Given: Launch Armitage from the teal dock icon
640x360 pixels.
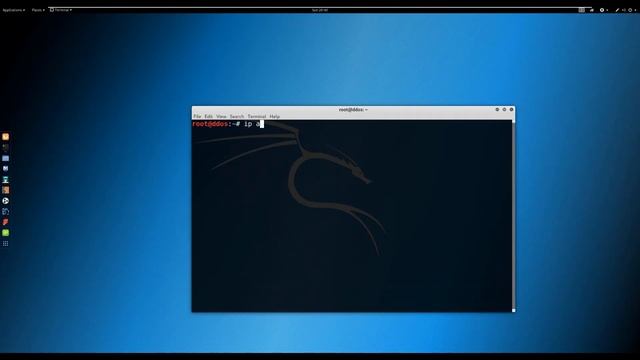Looking at the screenshot, I should click(x=5, y=180).
